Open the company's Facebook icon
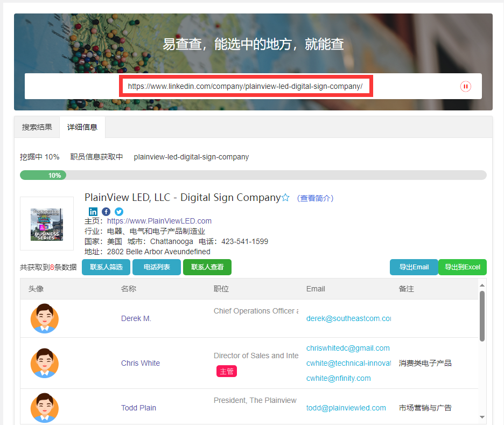The height and width of the screenshot is (425, 504). pos(106,212)
